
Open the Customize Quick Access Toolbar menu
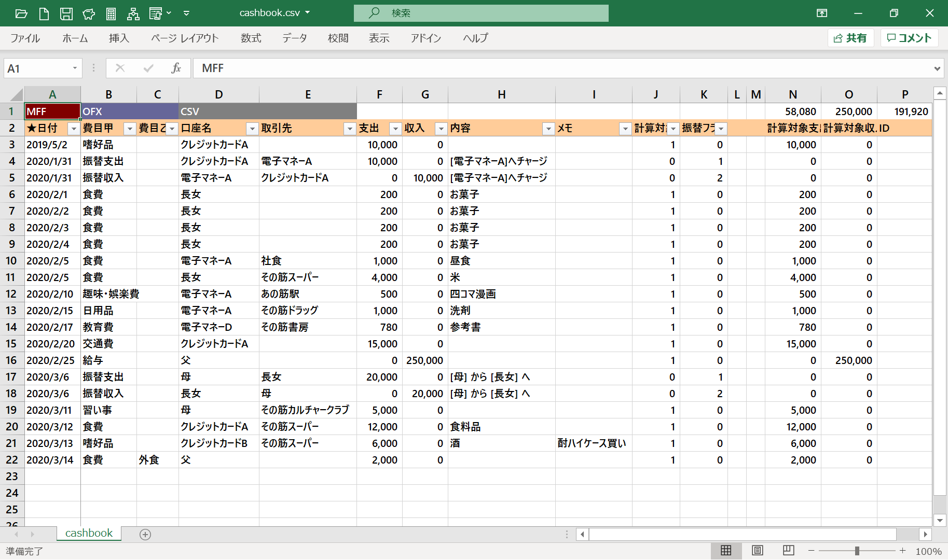187,13
